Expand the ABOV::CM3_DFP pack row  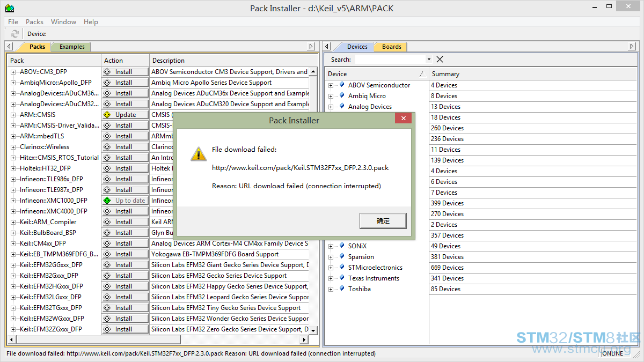13,72
